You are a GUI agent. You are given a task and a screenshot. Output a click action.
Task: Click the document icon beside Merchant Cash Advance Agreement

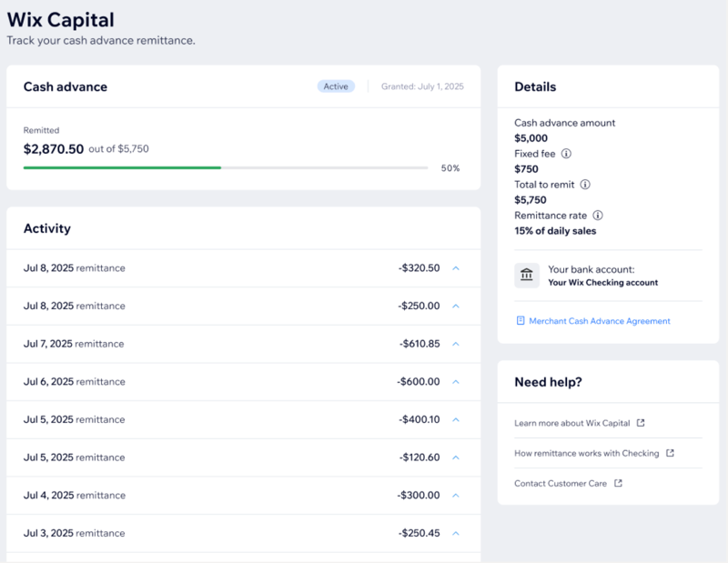click(520, 320)
